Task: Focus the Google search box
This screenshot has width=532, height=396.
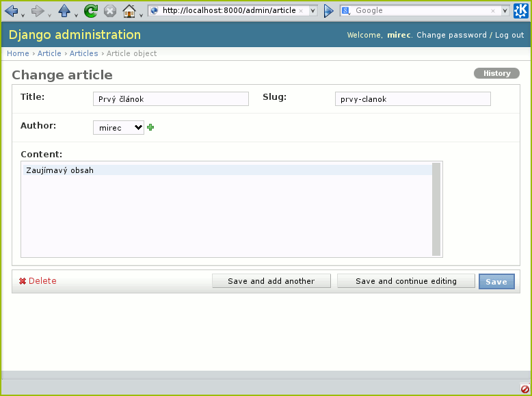Action: pyautogui.click(x=421, y=10)
